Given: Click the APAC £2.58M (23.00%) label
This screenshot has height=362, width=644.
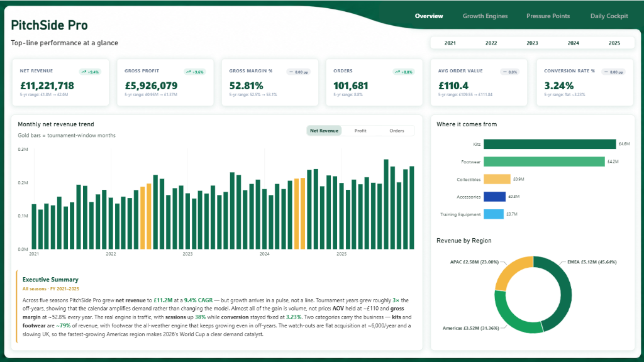Looking at the screenshot, I should pos(474,262).
